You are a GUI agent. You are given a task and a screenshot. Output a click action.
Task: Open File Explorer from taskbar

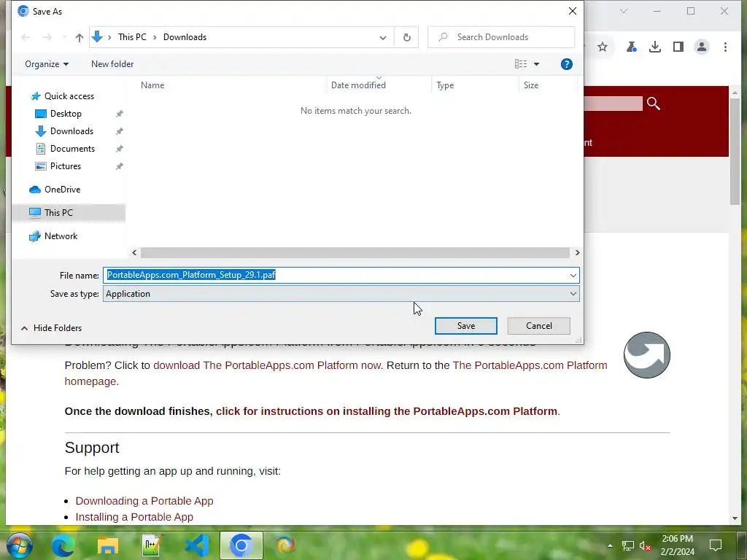point(108,545)
